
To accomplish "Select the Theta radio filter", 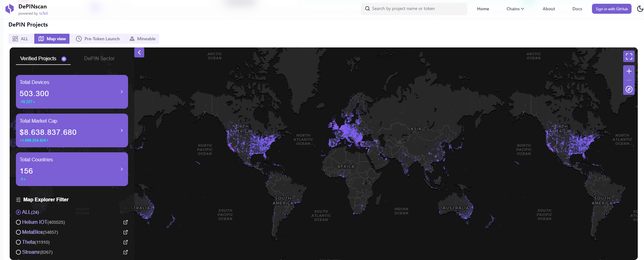I will click(x=18, y=242).
